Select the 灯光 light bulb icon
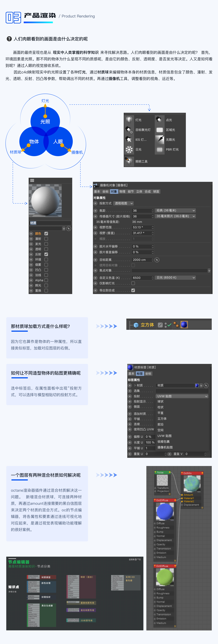The height and width of the screenshot is (644, 218). coord(129,120)
